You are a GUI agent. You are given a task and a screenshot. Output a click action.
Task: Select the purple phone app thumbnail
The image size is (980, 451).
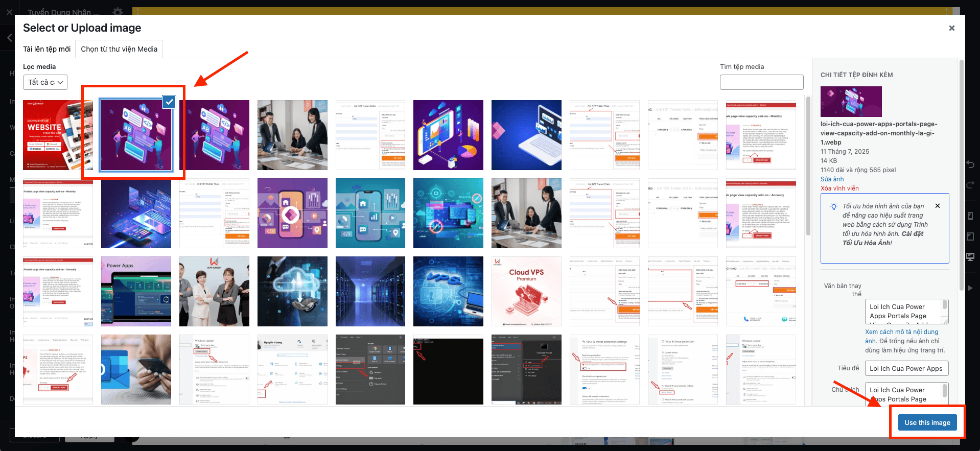click(292, 213)
